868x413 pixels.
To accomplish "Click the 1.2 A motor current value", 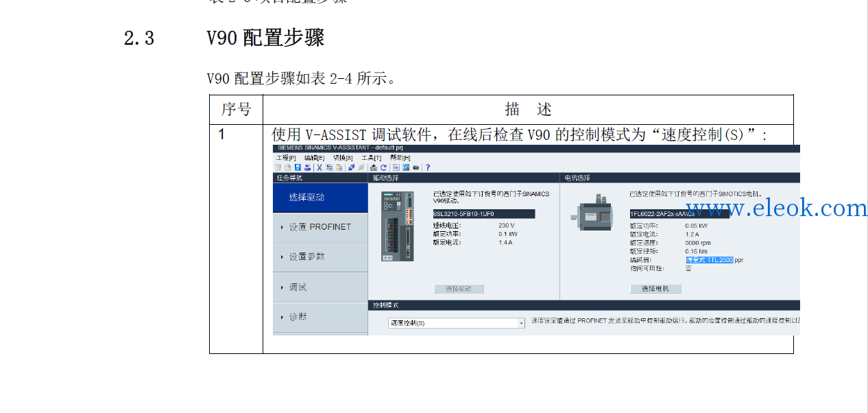I will [x=692, y=234].
